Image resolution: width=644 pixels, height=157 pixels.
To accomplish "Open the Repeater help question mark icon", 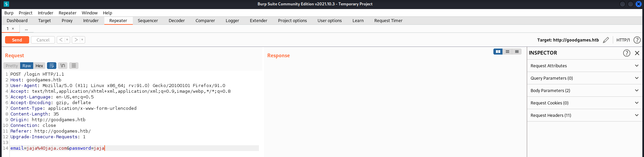I will pyautogui.click(x=637, y=40).
